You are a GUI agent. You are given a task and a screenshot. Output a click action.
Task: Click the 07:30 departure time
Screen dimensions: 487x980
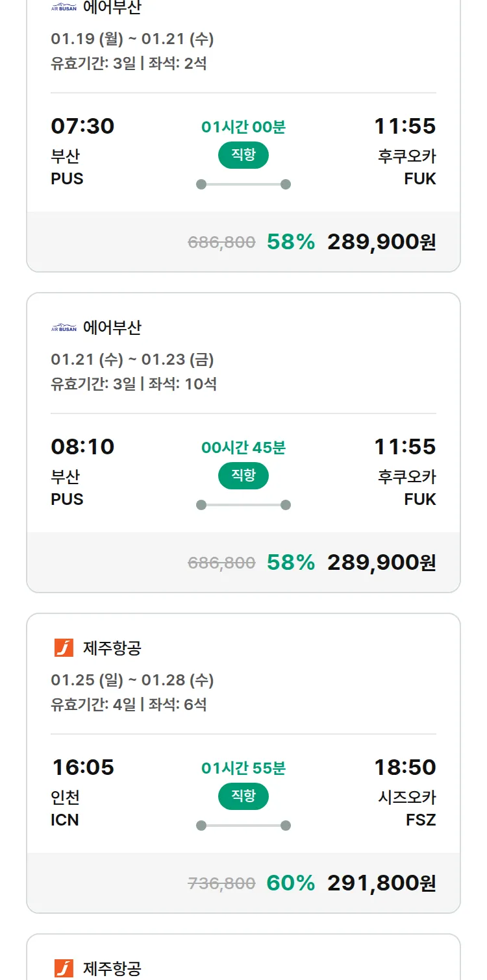click(82, 126)
